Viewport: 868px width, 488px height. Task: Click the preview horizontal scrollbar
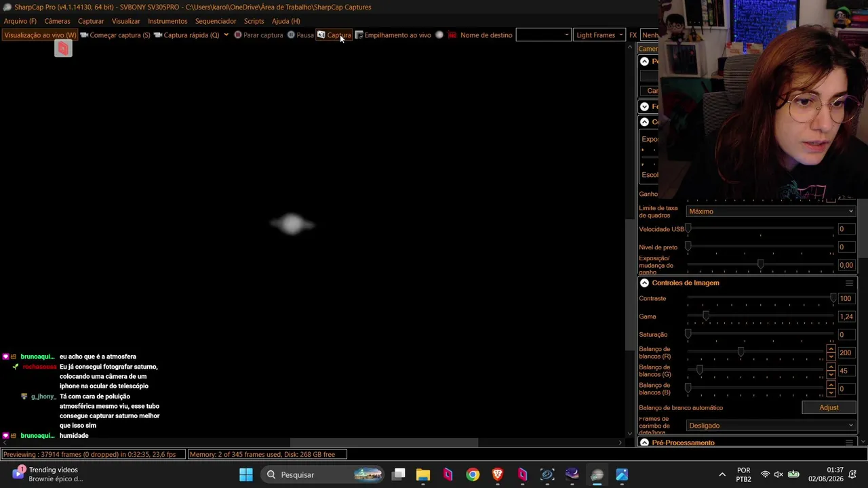384,443
